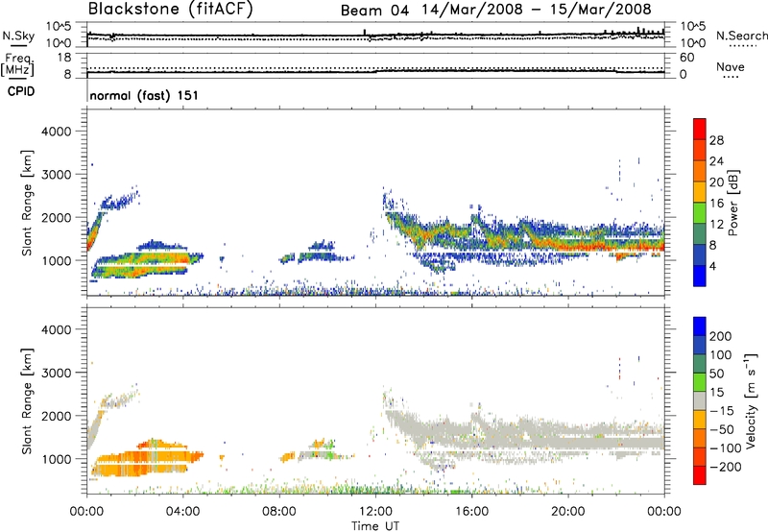768x532 pixels.
Task: Pick the gray Velocity colorbar segment between 15 and -15
Action: (700, 400)
